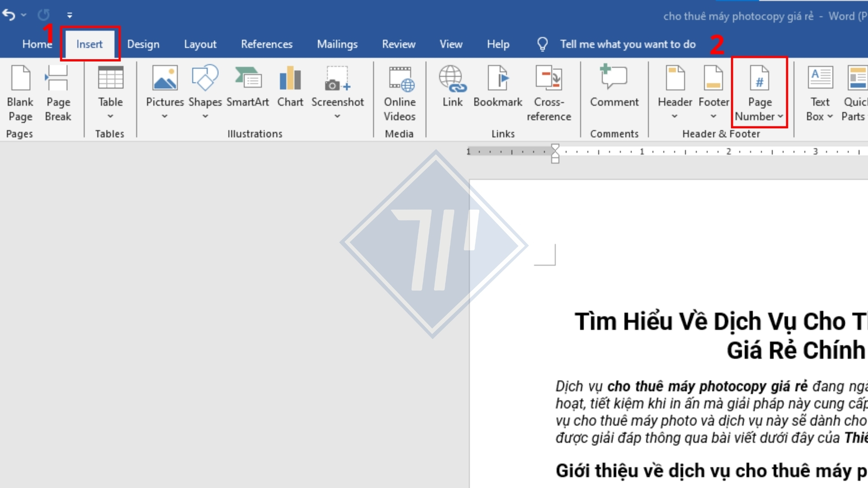Click the left indent marker on ruler
Screen dimensions: 868x488
555,160
